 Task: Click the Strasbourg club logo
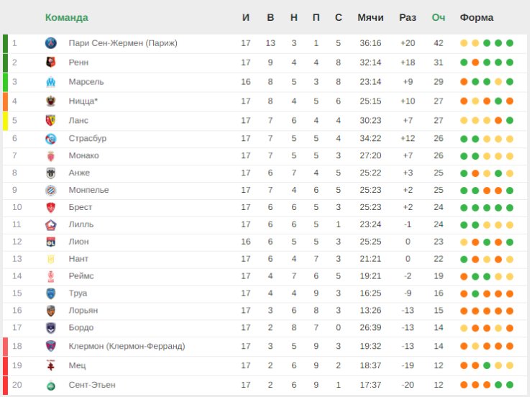tap(51, 139)
